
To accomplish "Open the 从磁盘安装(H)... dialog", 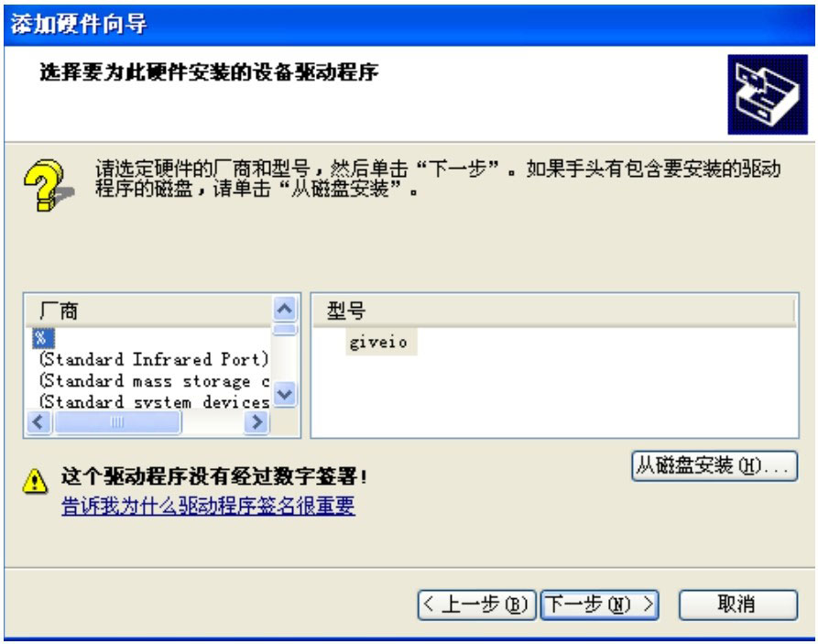I will (x=714, y=465).
